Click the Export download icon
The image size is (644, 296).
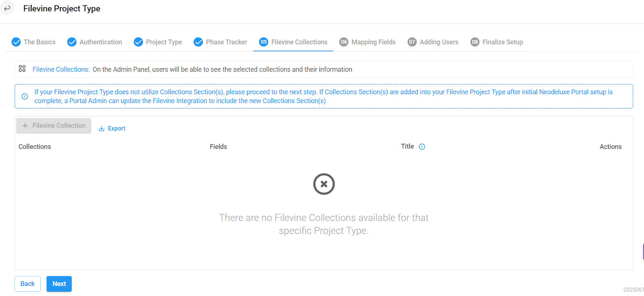[102, 128]
